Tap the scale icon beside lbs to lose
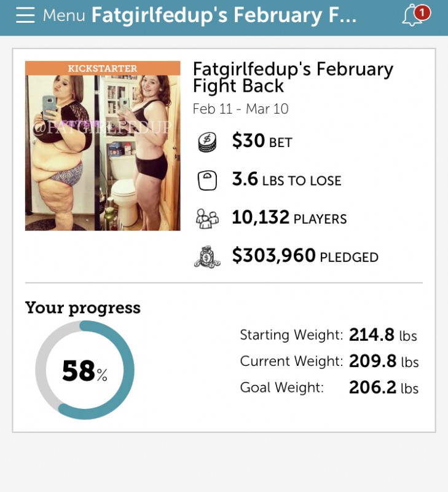This screenshot has height=492, width=448. pyautogui.click(x=207, y=180)
